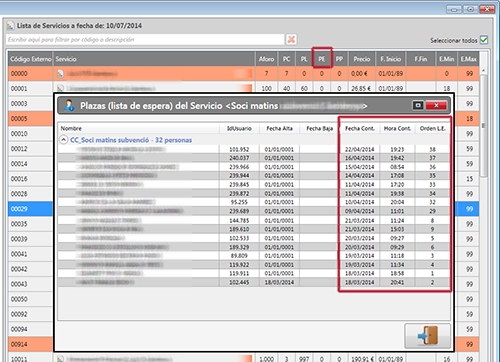Viewport: 500px width, 362px height.
Task: Select service row 00012
Action: (30, 149)
